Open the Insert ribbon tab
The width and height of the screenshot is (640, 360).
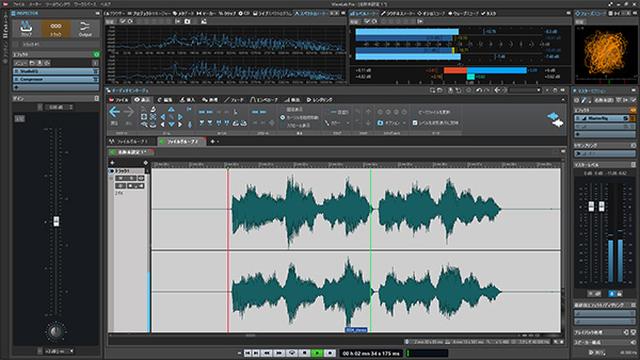click(x=187, y=100)
